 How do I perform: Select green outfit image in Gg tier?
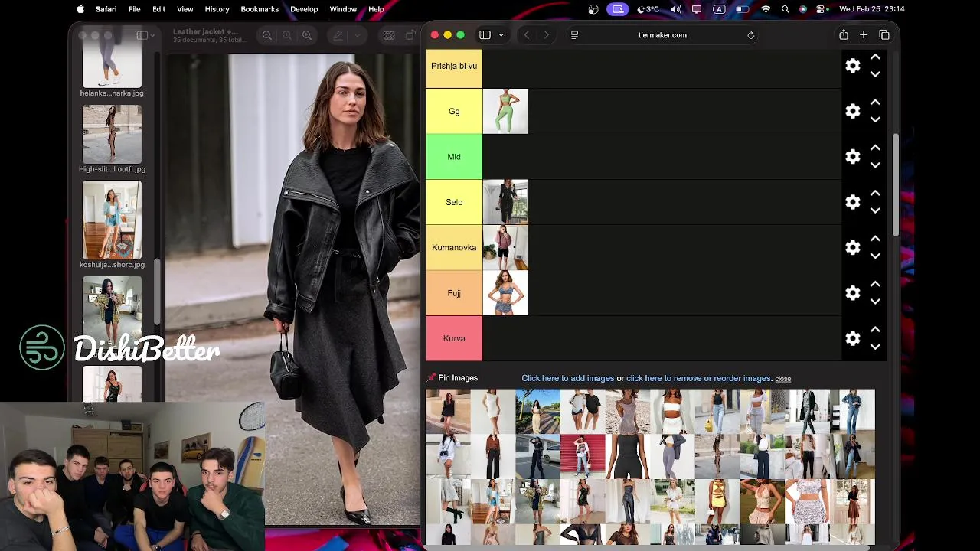coord(505,111)
